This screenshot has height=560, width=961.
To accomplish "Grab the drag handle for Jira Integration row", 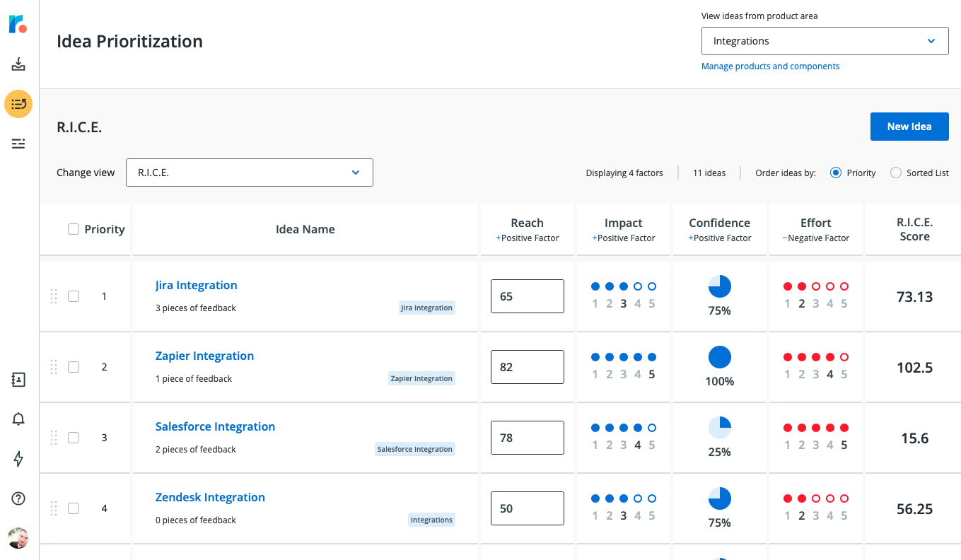I will click(54, 296).
